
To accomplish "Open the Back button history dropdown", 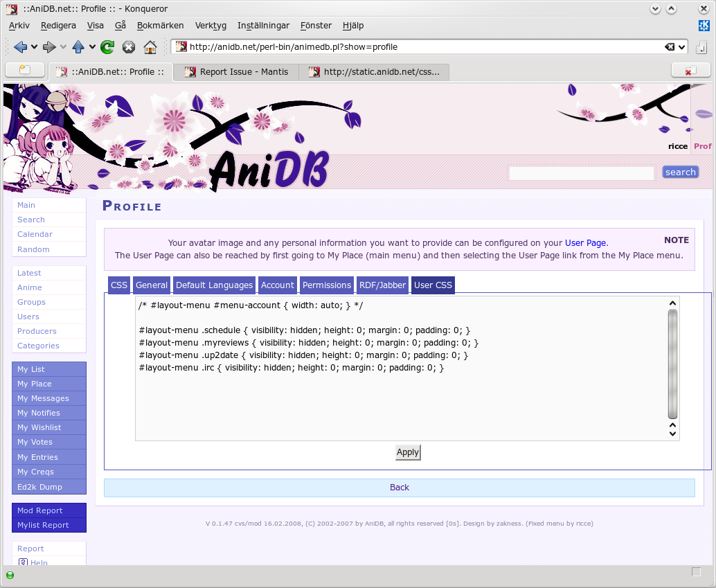I will 34,47.
